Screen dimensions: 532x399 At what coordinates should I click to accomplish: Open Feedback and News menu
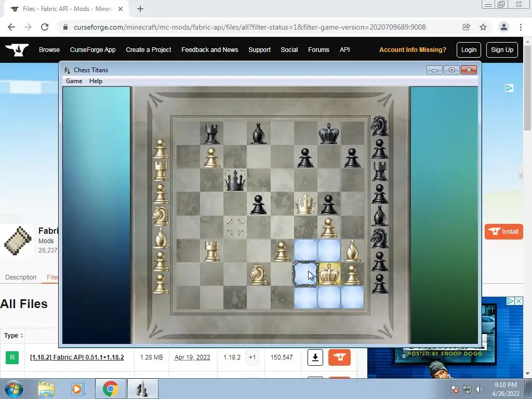(x=210, y=49)
